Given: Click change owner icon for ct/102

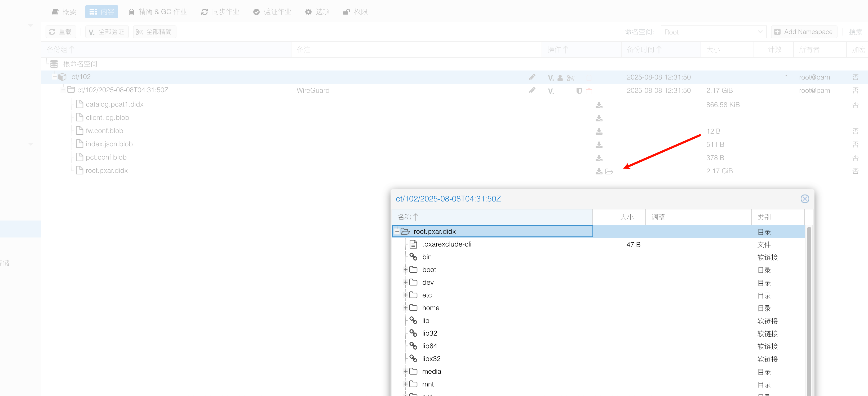Looking at the screenshot, I should (x=560, y=78).
